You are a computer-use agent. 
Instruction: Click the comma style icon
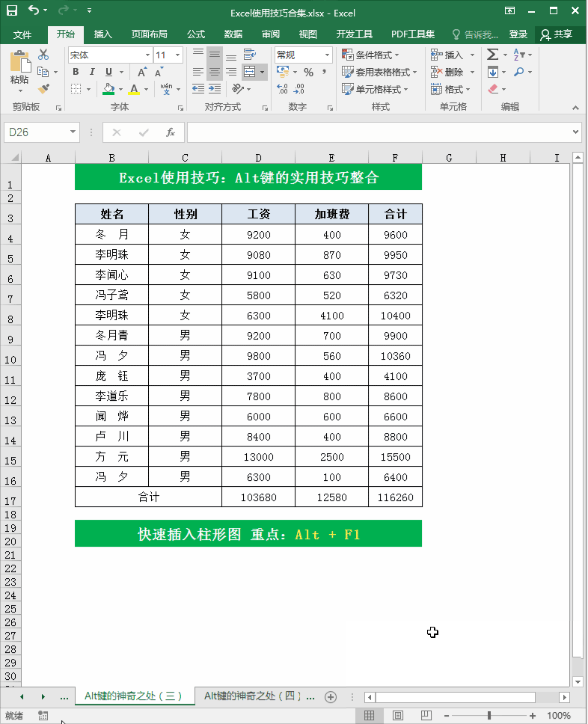pyautogui.click(x=324, y=72)
